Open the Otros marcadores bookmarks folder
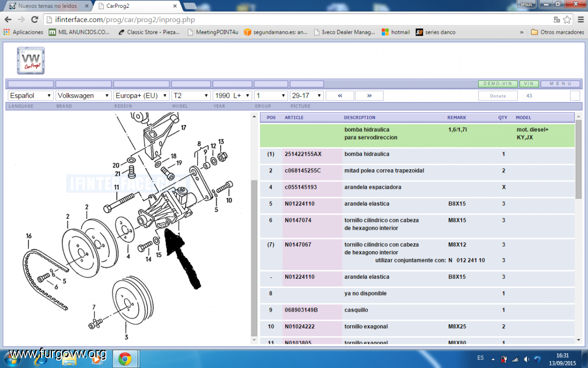The image size is (588, 368). coord(557,32)
